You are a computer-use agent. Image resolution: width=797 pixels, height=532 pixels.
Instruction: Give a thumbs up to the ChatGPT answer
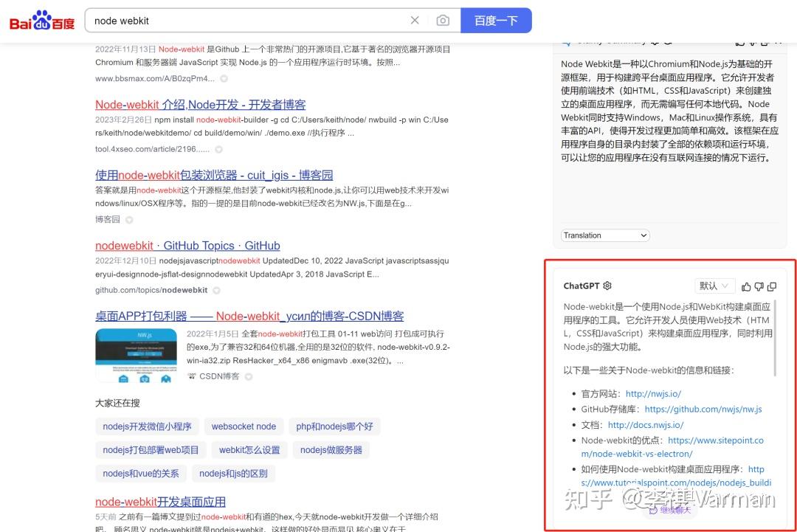tap(746, 287)
